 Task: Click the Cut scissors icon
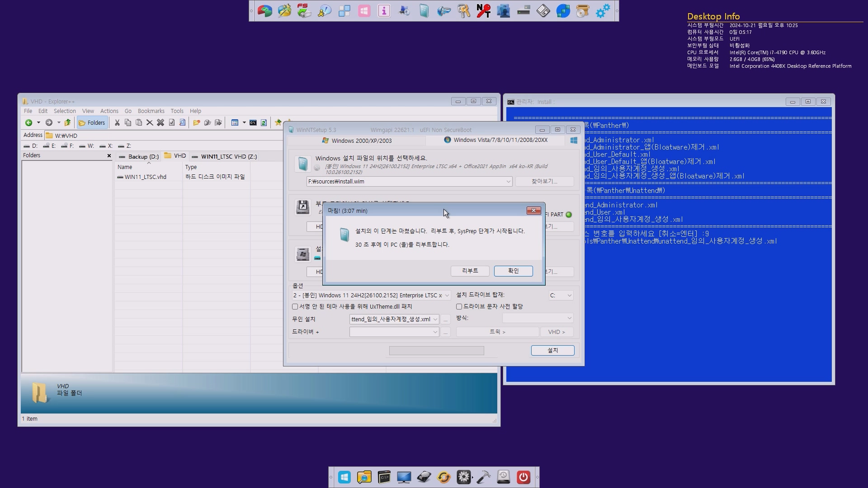[x=117, y=122]
